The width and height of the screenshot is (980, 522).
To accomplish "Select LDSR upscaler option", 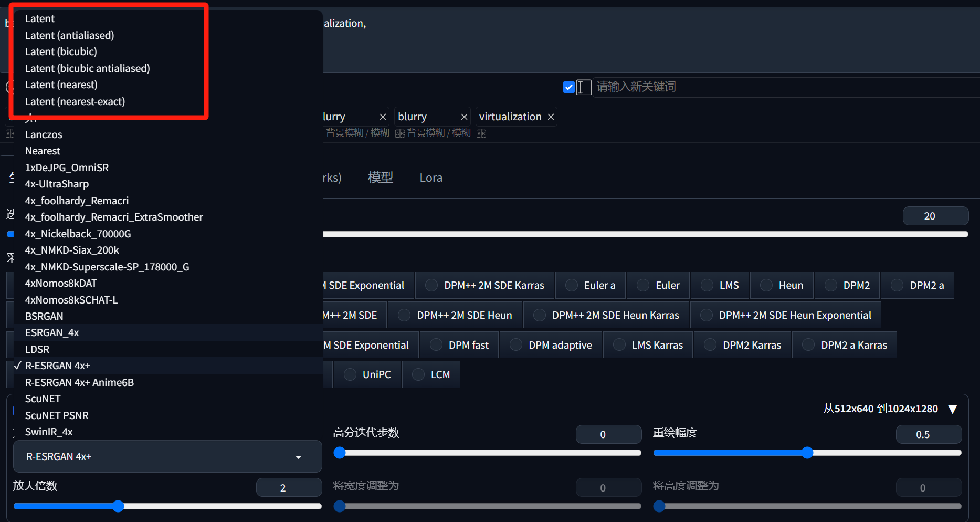I will point(167,349).
